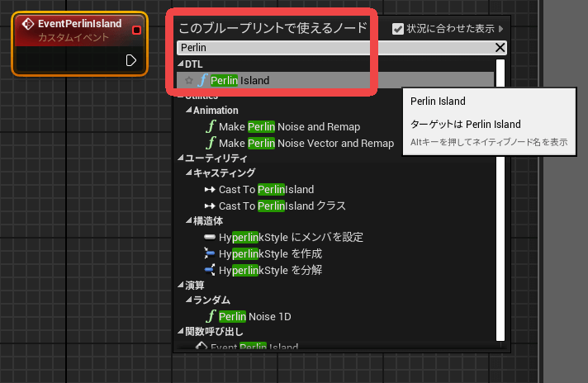Collapse the 構造体 subcategory
This screenshot has width=588, height=383.
point(187,222)
